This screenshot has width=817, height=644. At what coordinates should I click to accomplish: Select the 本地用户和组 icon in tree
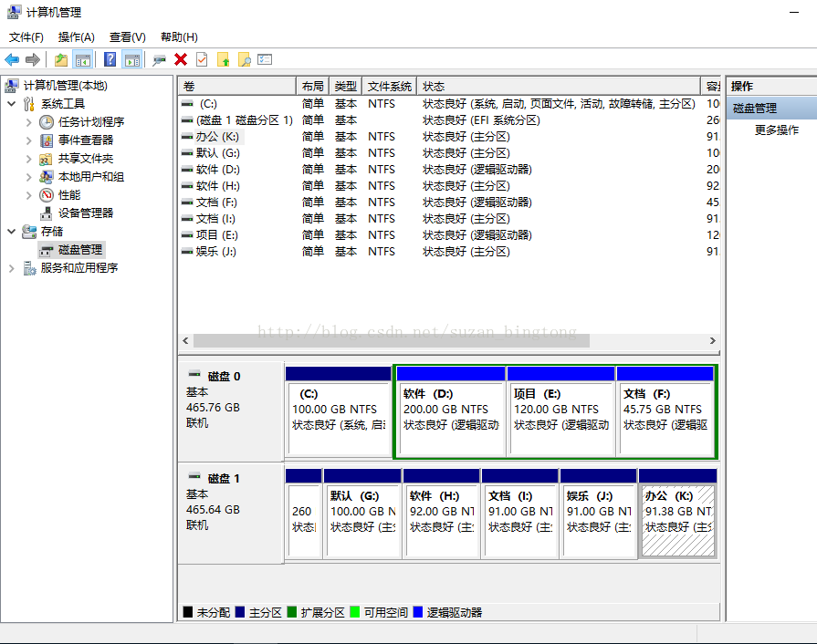point(46,177)
